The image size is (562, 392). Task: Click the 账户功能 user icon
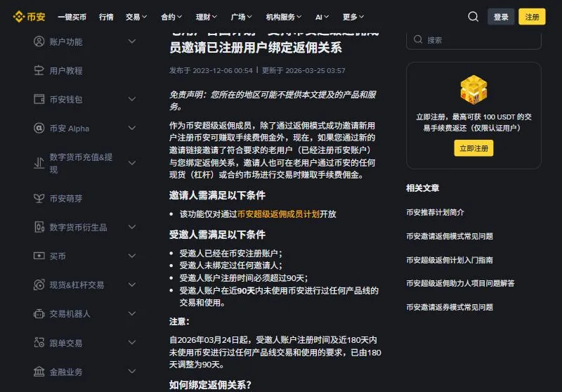point(39,41)
